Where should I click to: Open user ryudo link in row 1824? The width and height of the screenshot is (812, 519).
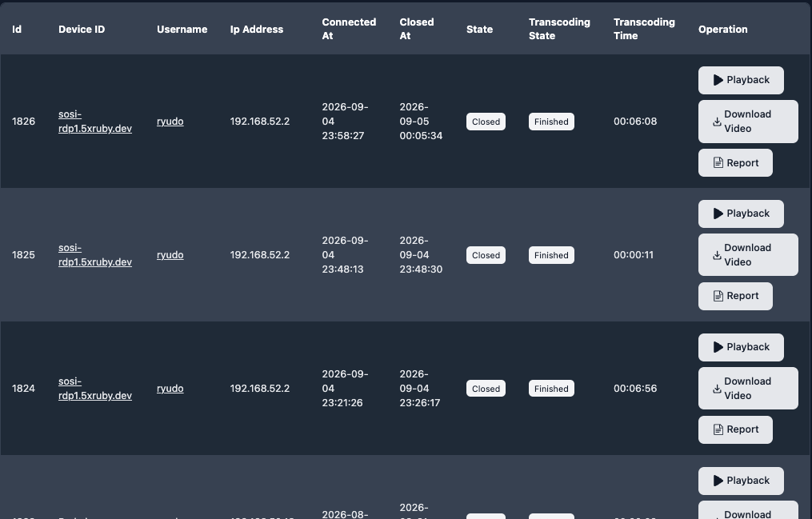point(170,389)
